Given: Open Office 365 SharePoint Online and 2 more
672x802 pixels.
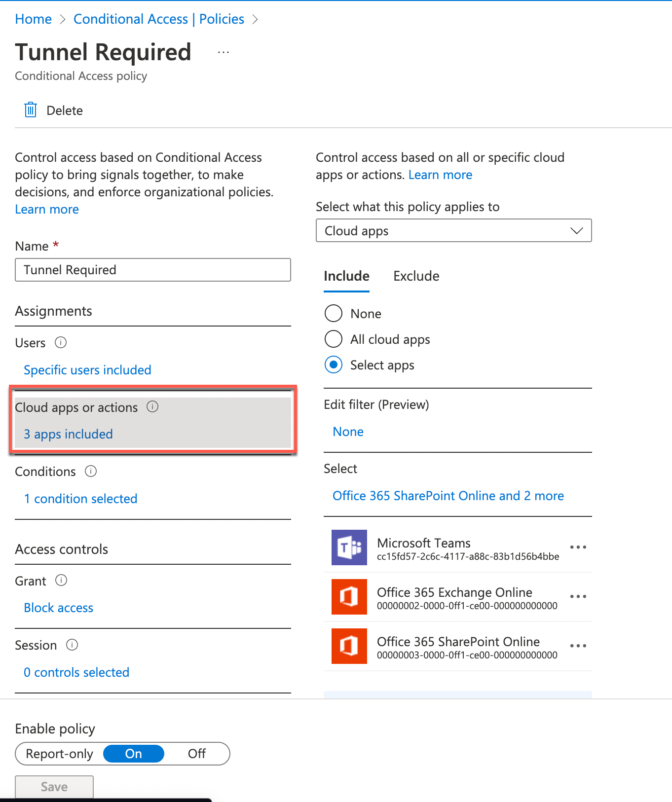Looking at the screenshot, I should [448, 496].
